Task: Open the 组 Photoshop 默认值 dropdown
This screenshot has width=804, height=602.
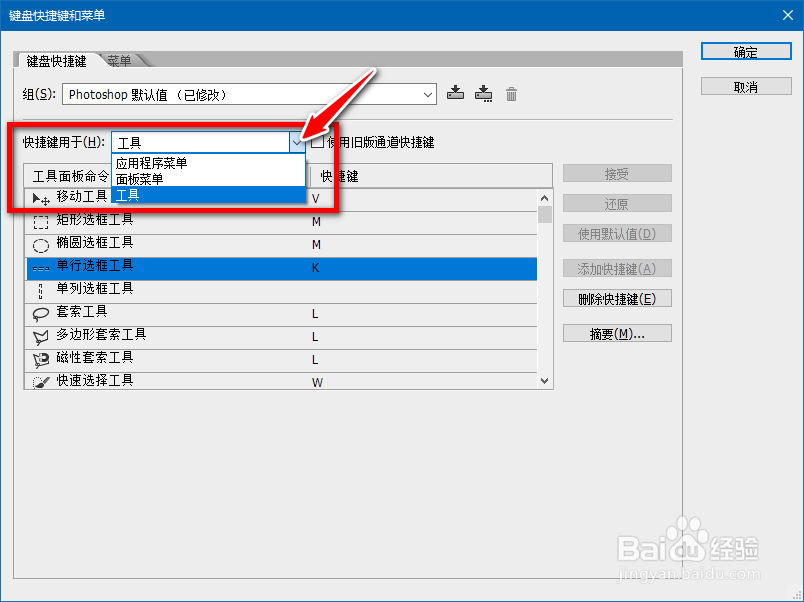Action: tap(249, 94)
